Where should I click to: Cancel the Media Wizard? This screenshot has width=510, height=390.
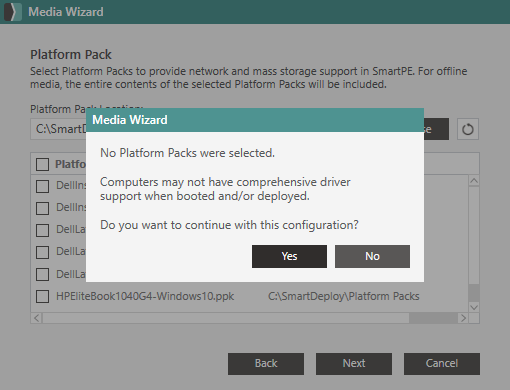point(442,364)
